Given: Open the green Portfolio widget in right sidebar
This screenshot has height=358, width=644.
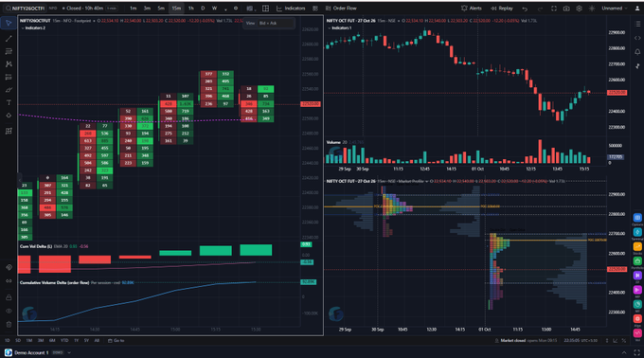Looking at the screenshot, I should click(637, 261).
